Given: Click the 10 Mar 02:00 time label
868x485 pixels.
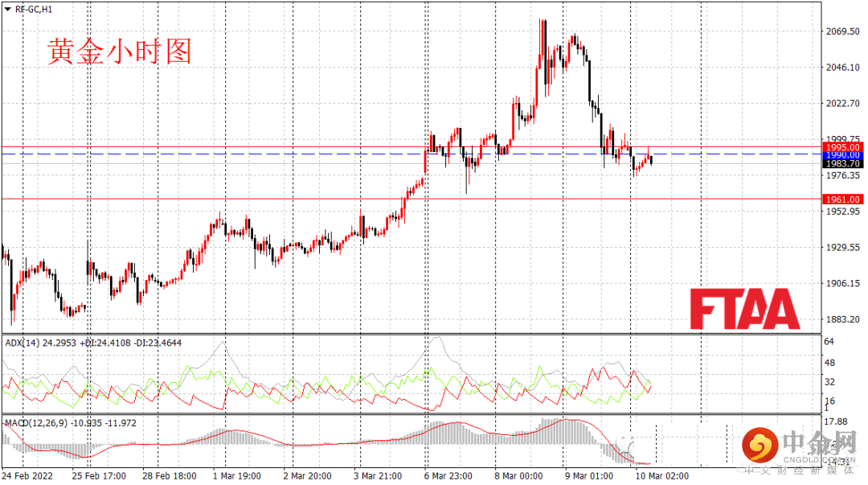Looking at the screenshot, I should point(662,475).
